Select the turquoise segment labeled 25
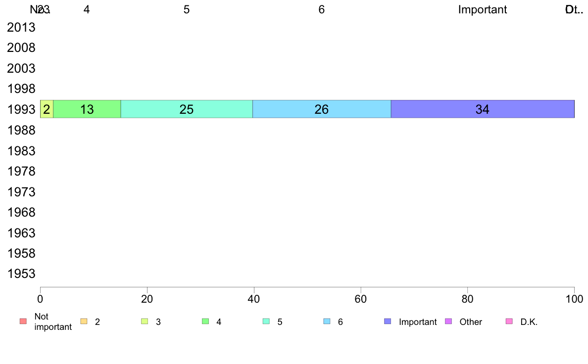Screen dimensions: 588x364 [187, 109]
